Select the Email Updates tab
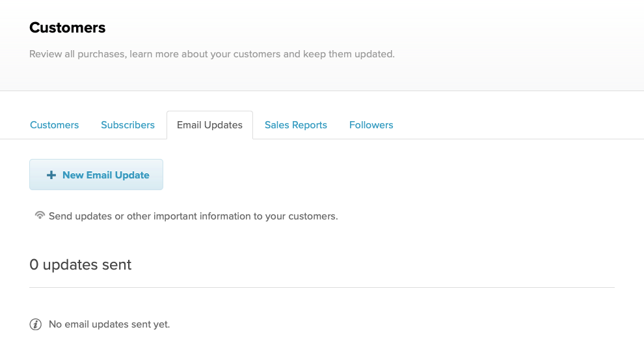The height and width of the screenshot is (351, 644). pos(210,125)
